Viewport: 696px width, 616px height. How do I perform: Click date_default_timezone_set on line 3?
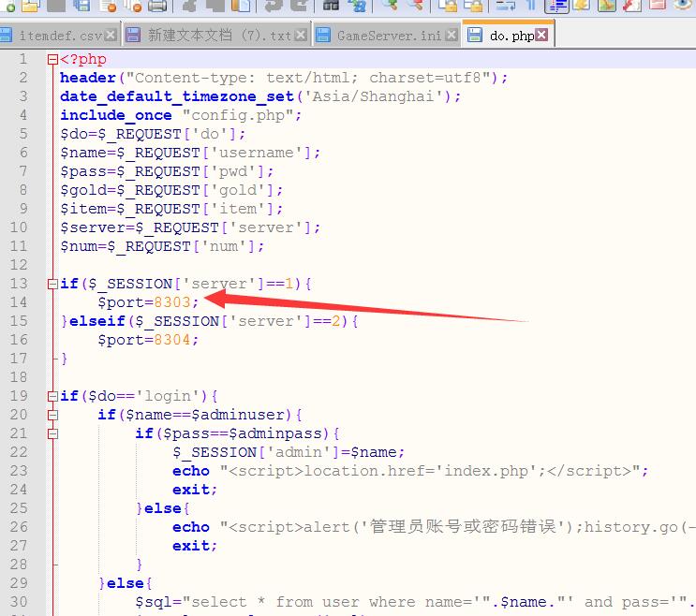point(177,96)
